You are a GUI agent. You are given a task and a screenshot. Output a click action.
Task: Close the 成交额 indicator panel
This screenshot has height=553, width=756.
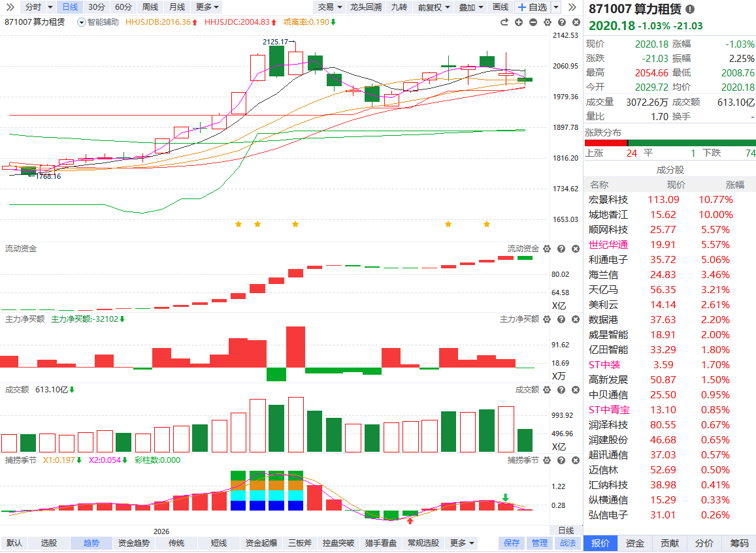[576, 390]
